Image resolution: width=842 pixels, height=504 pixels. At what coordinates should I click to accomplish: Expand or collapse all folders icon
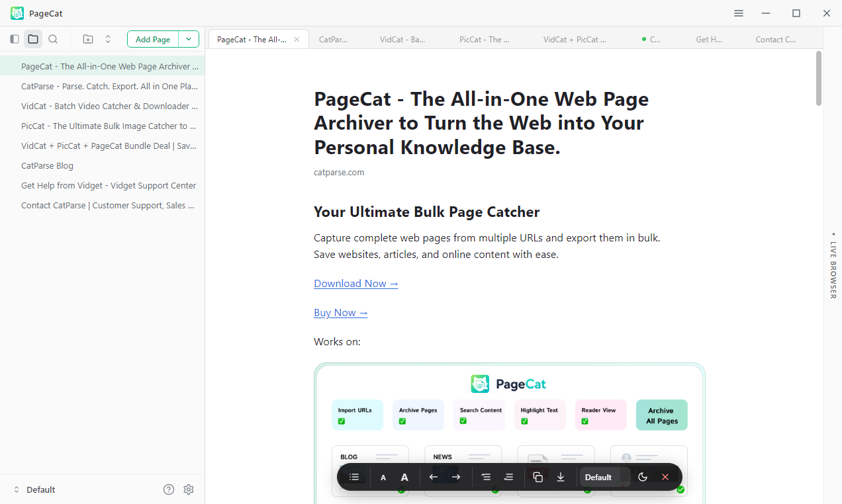(108, 39)
